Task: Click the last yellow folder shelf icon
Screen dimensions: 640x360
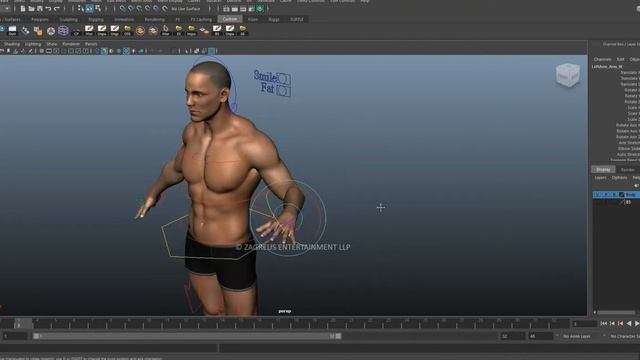Action: pos(242,30)
